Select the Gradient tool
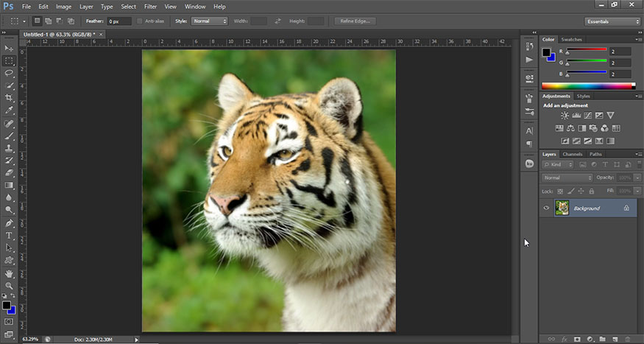The image size is (644, 344). (x=9, y=185)
